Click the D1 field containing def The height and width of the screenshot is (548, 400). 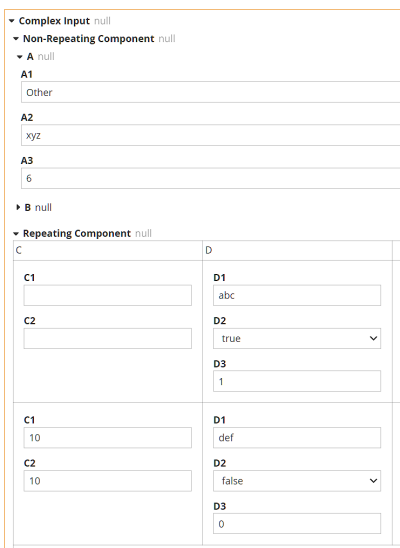click(x=297, y=438)
